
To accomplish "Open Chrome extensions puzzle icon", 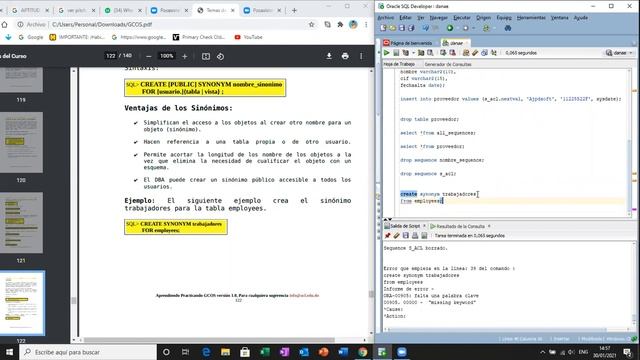I will pyautogui.click(x=340, y=24).
